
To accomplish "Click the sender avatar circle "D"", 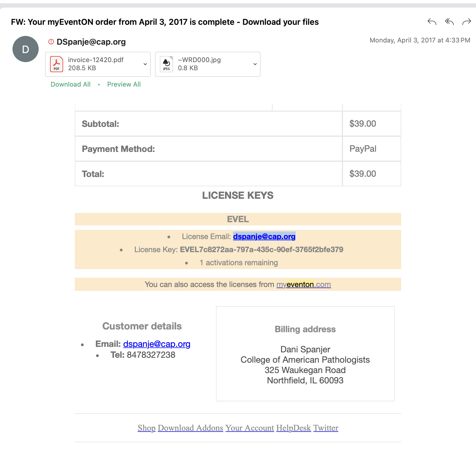I will (x=26, y=49).
